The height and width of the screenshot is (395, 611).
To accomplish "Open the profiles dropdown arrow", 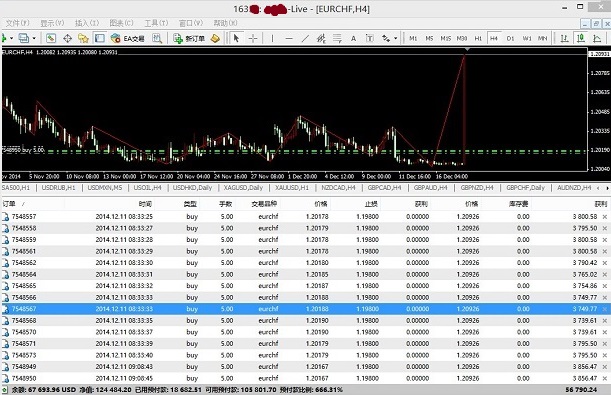I will pyautogui.click(x=34, y=38).
